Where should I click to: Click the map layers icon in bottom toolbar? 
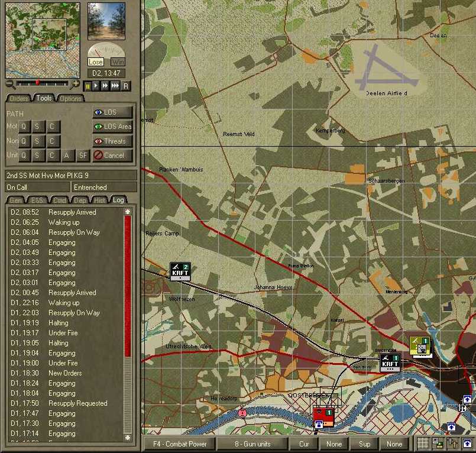pos(438,444)
